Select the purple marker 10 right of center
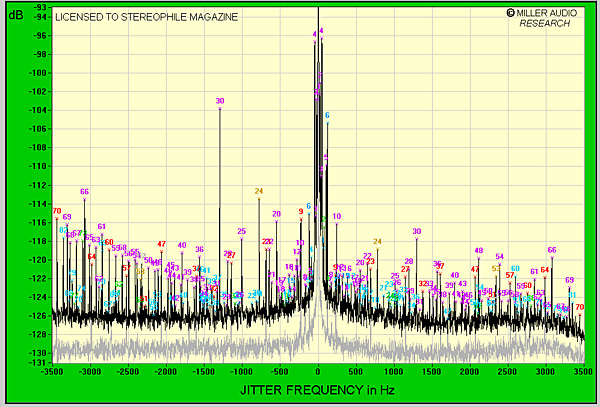Image resolution: width=600 pixels, height=407 pixels. (x=337, y=216)
